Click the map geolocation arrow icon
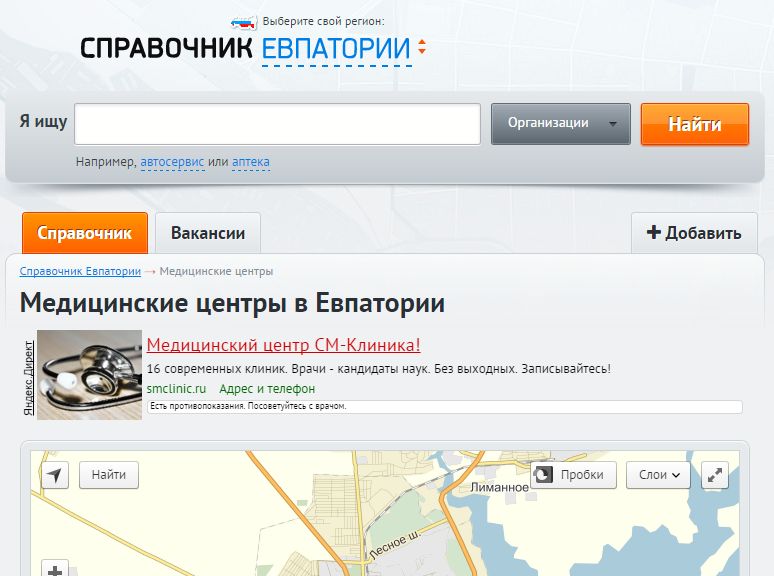This screenshot has width=774, height=576. click(55, 475)
